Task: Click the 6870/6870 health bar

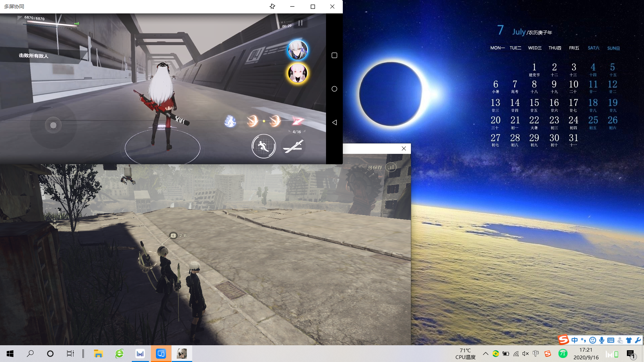Action: tap(50, 21)
